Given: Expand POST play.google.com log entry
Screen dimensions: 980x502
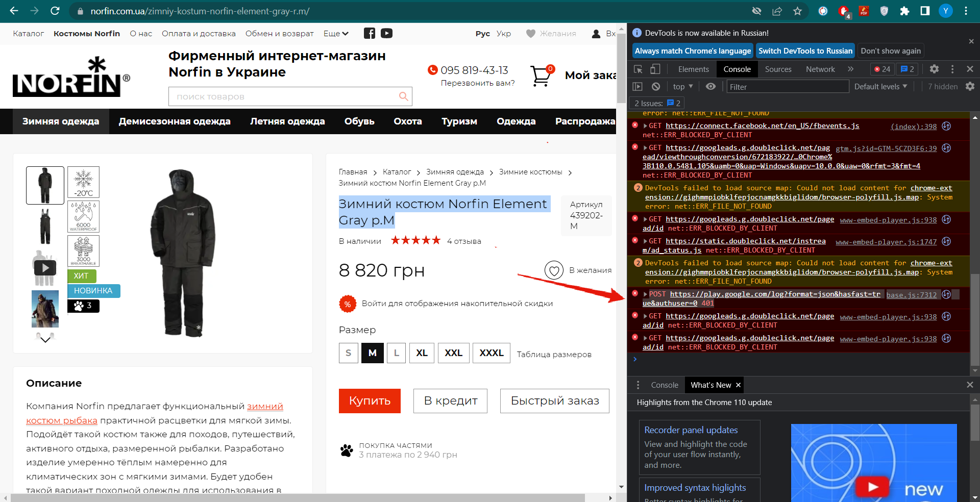Looking at the screenshot, I should click(x=645, y=294).
